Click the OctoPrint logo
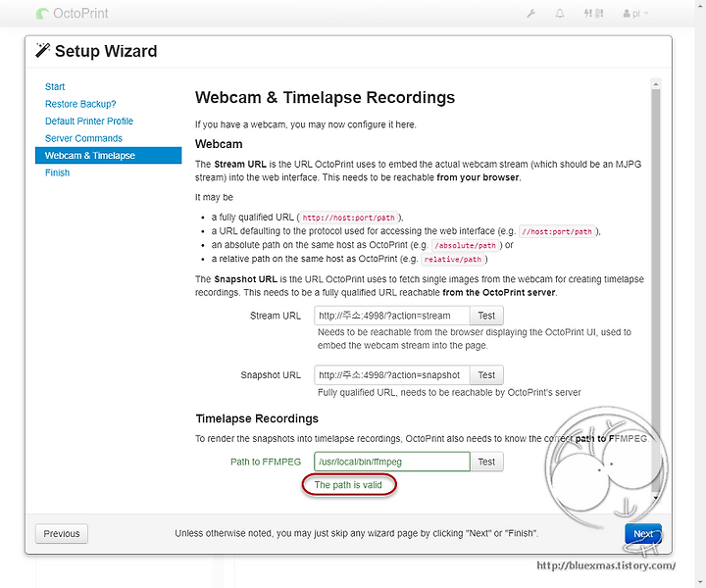The width and height of the screenshot is (706, 588). [x=72, y=14]
